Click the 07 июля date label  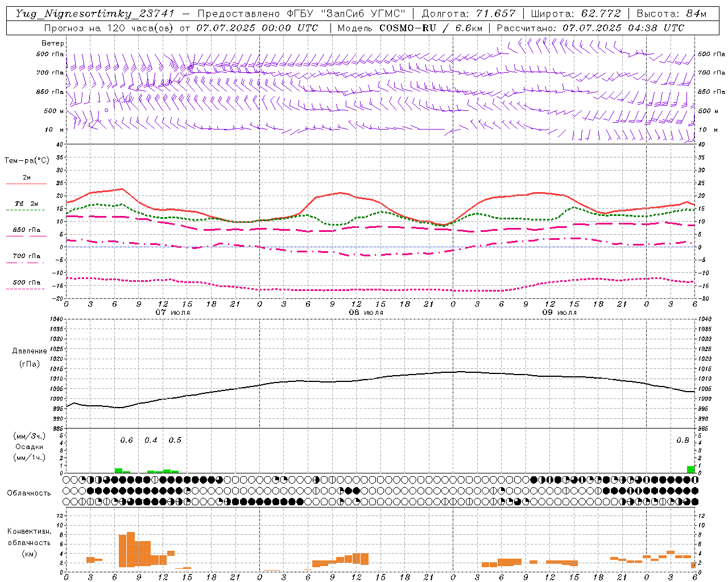click(173, 313)
